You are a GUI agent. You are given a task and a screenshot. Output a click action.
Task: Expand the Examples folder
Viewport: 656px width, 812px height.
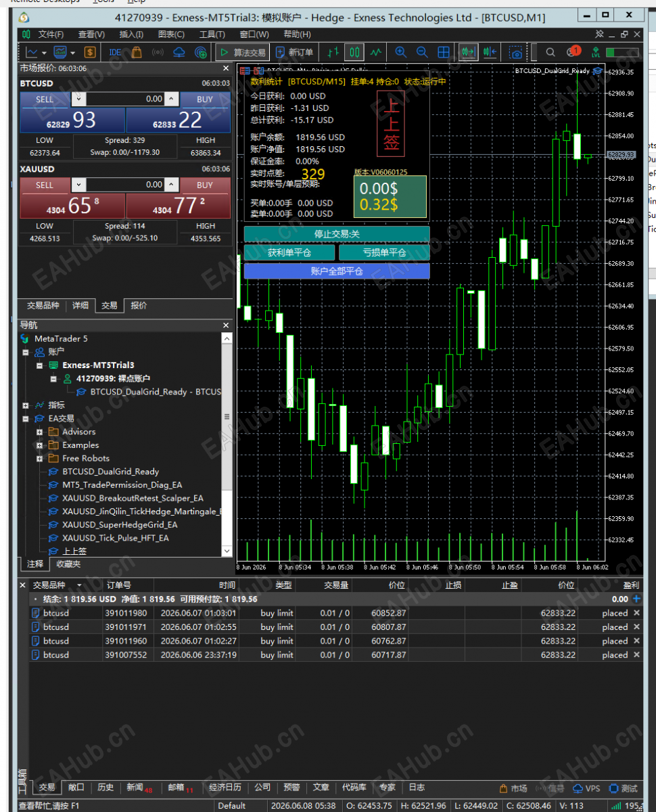pos(39,445)
